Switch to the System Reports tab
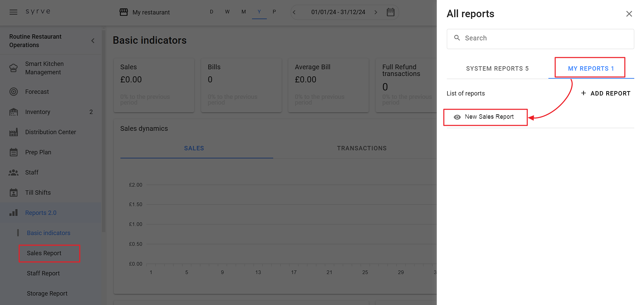Viewport: 644px width, 305px height. [x=497, y=69]
